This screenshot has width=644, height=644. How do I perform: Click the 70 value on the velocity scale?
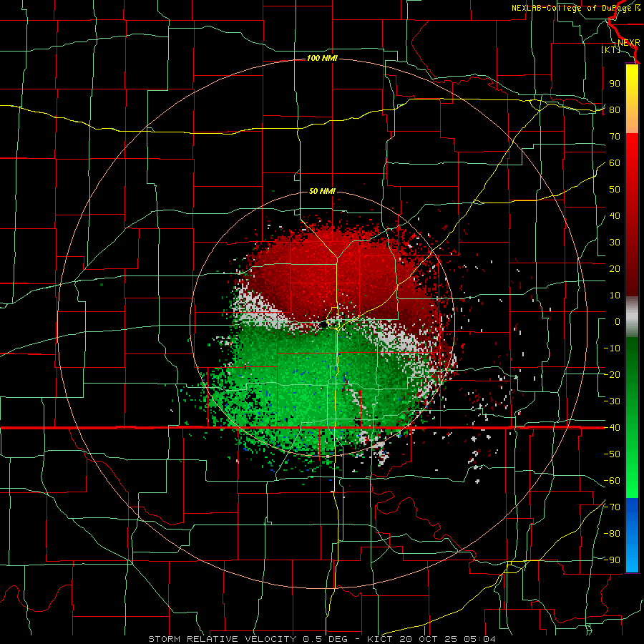click(x=615, y=137)
